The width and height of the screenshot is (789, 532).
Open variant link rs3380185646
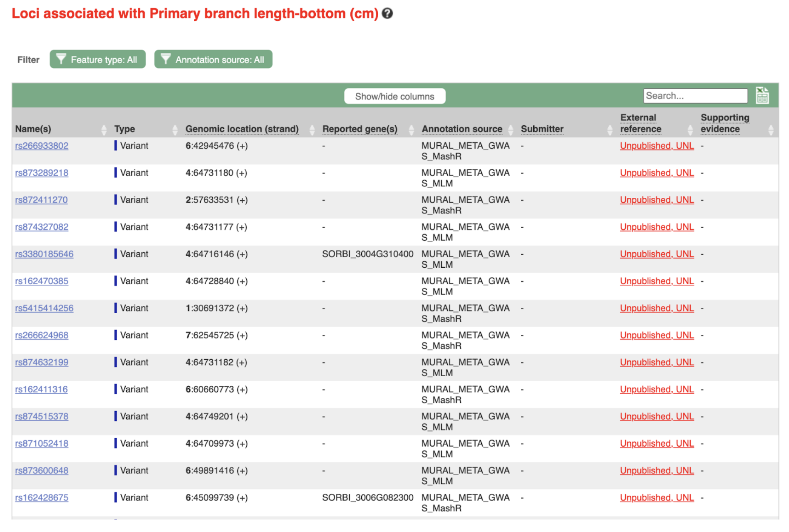click(44, 254)
